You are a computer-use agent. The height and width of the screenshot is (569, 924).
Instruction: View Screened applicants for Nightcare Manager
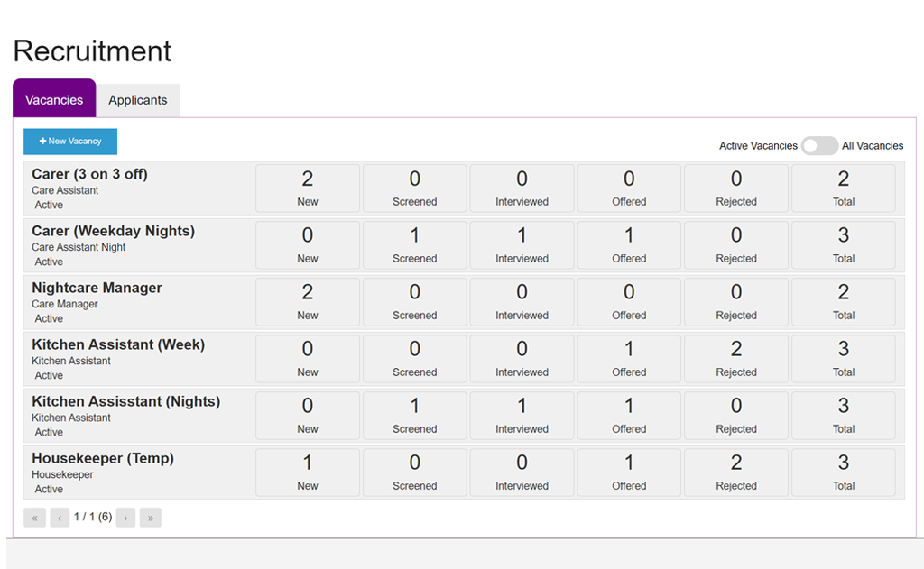415,302
